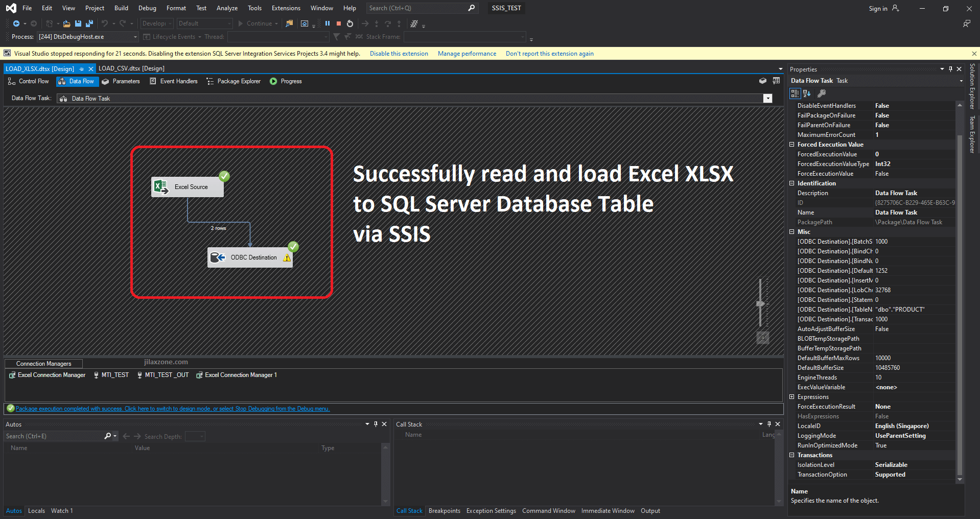The image size is (980, 519).
Task: Switch to Progress tab
Action: (x=286, y=81)
